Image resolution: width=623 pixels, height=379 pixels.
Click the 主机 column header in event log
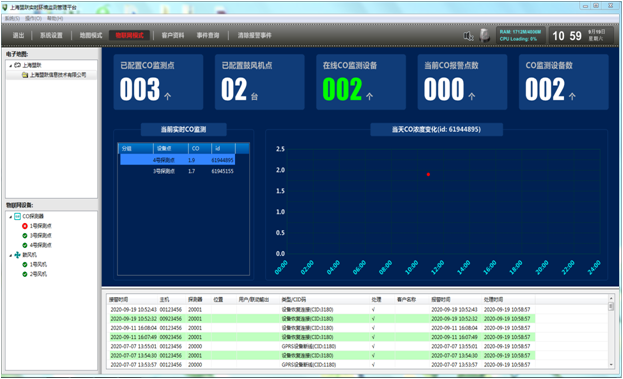pyautogui.click(x=164, y=300)
